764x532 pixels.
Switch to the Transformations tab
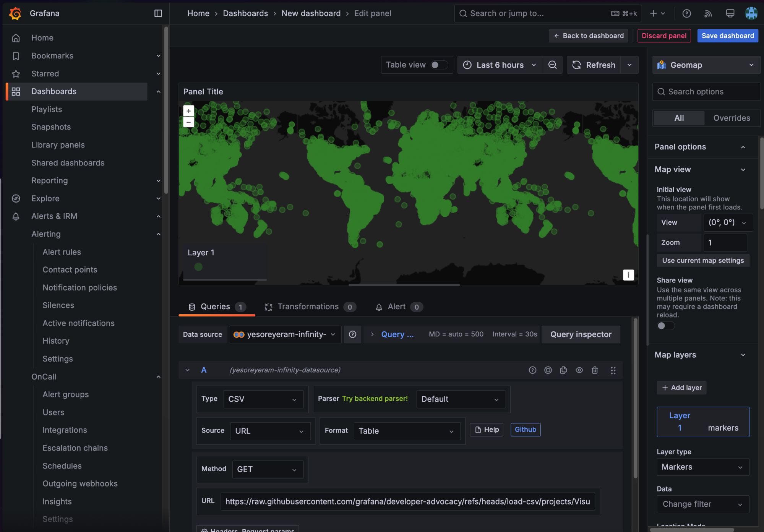click(x=308, y=306)
